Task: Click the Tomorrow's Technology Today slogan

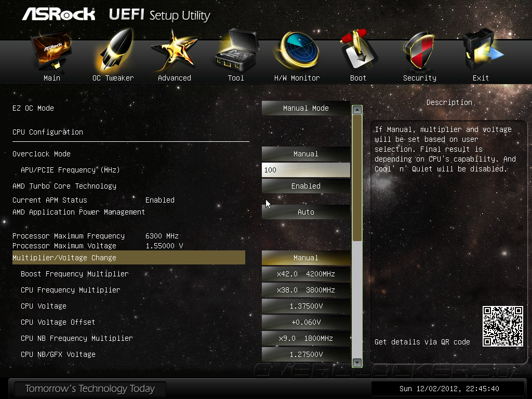Action: pos(90,389)
